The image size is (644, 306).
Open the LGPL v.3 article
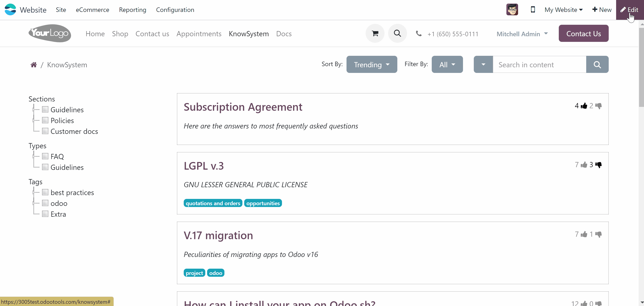pos(204,166)
